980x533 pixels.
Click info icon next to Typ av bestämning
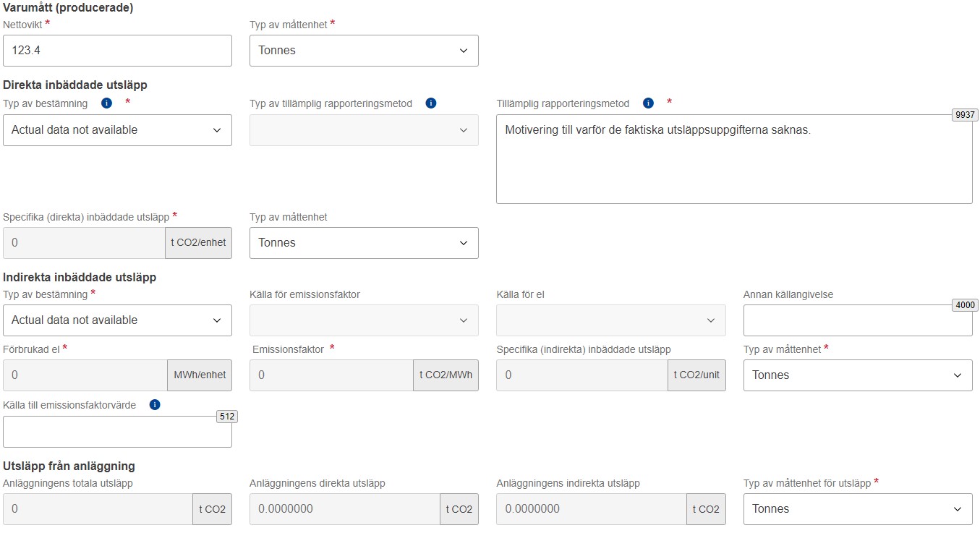tap(106, 103)
